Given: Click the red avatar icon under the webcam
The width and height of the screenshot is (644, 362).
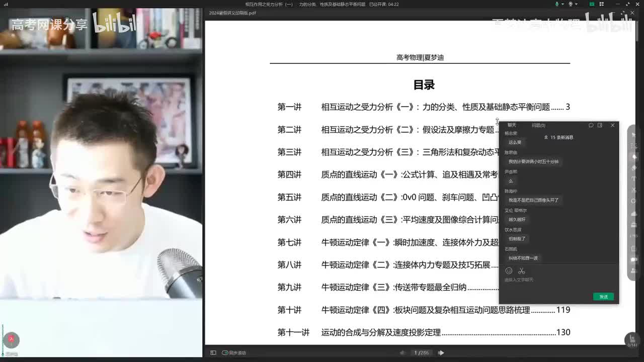Looking at the screenshot, I should (11, 340).
